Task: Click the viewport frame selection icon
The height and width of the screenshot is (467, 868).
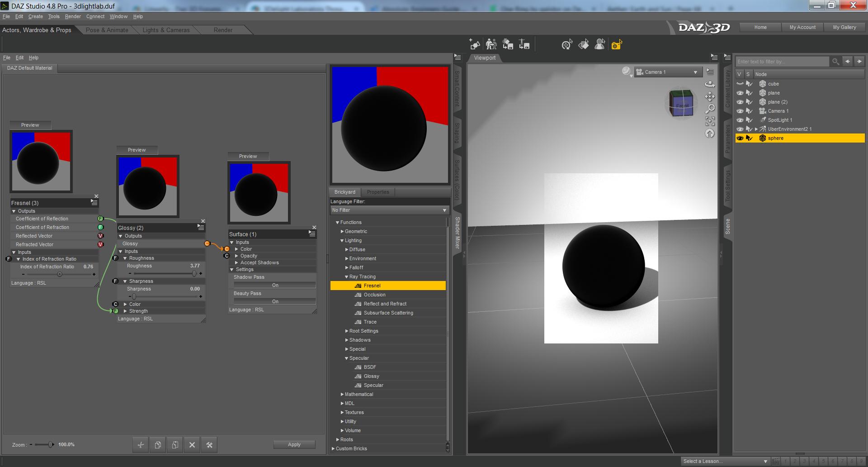Action: click(710, 121)
